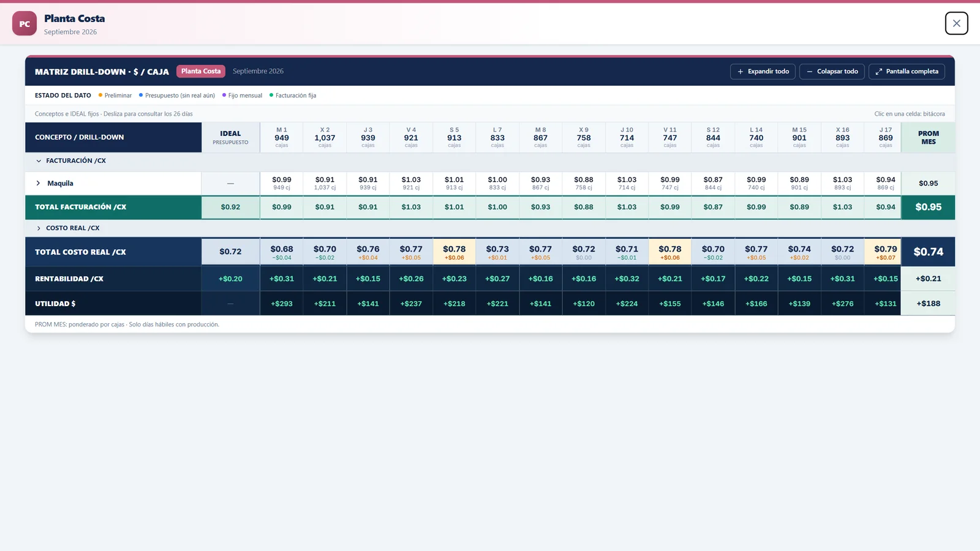Click the minus icon in Colapsar todo
Viewport: 980px width, 551px height.
click(x=810, y=72)
